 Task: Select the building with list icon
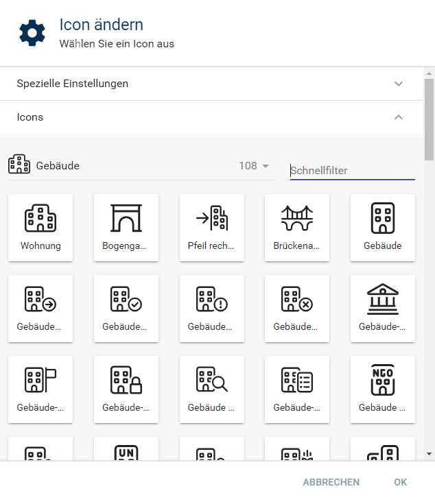click(297, 389)
